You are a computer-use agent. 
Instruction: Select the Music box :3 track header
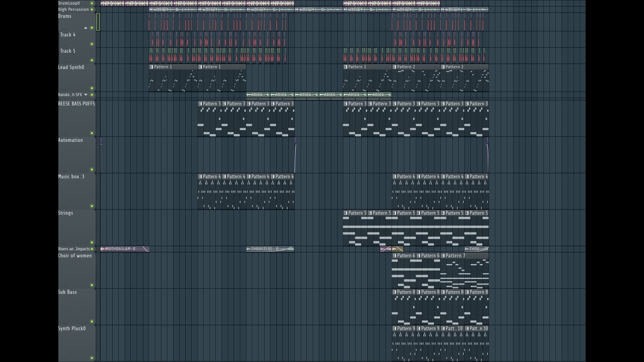coord(76,191)
